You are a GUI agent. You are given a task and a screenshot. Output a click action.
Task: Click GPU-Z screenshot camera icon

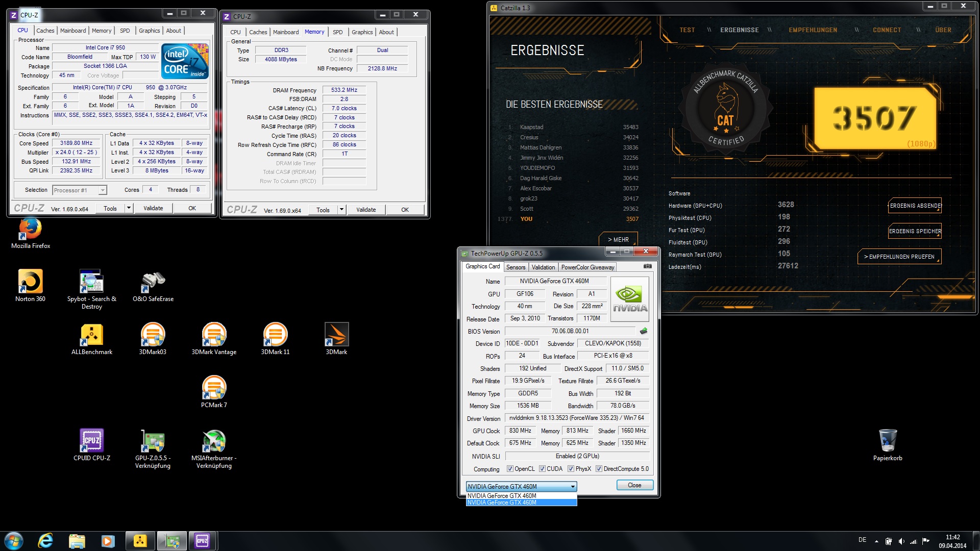tap(647, 266)
